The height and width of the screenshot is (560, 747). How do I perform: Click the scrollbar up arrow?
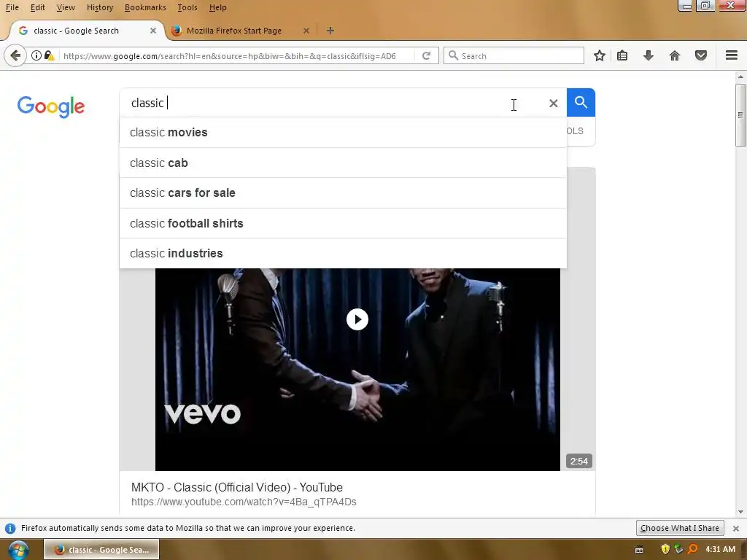pyautogui.click(x=740, y=77)
